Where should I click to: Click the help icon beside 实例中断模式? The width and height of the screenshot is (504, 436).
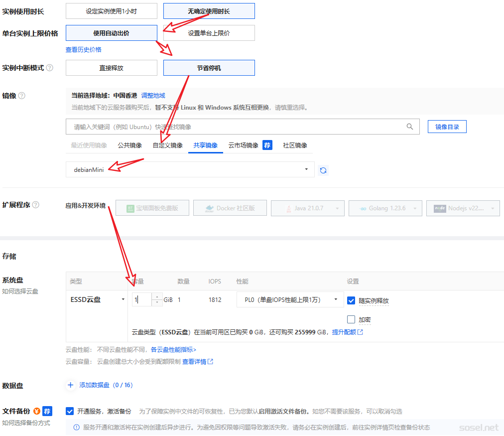point(50,68)
